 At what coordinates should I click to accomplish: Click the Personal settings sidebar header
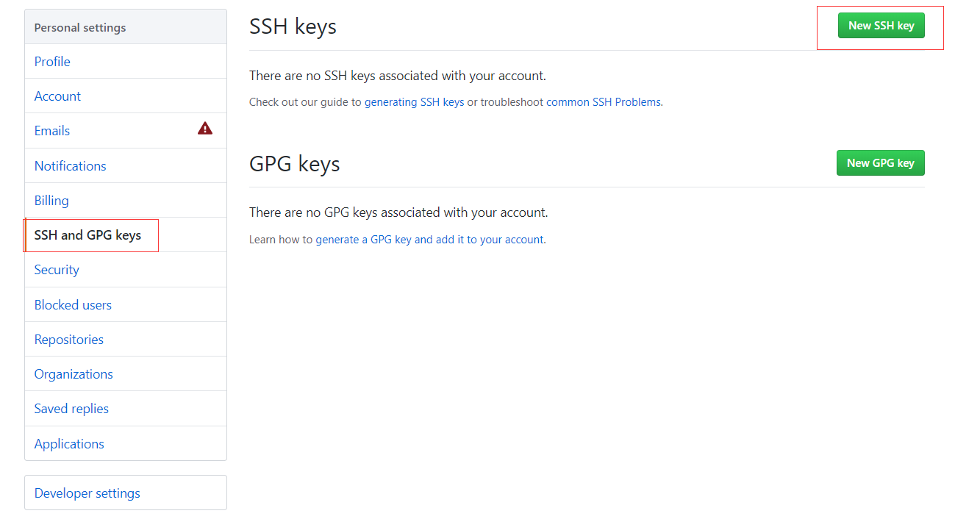80,28
